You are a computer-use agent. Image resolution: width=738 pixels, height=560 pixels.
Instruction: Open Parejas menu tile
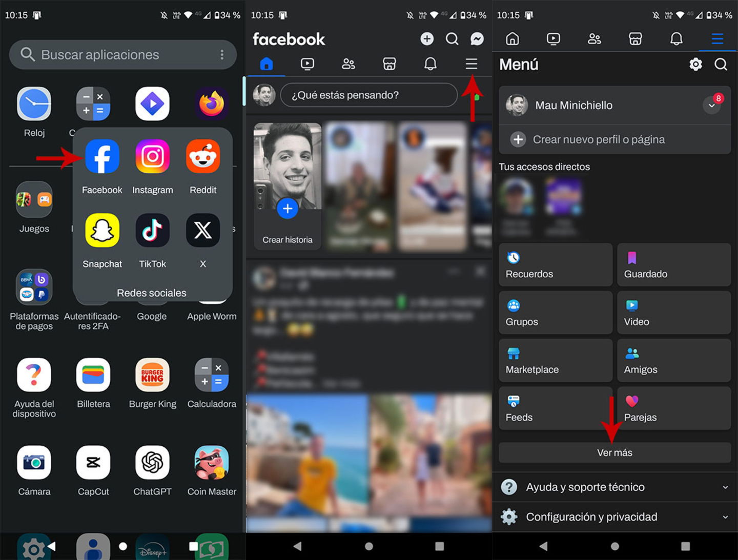point(674,408)
